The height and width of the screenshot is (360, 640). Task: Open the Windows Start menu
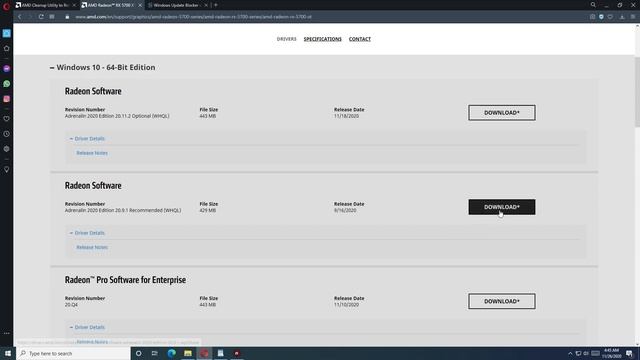coord(8,353)
